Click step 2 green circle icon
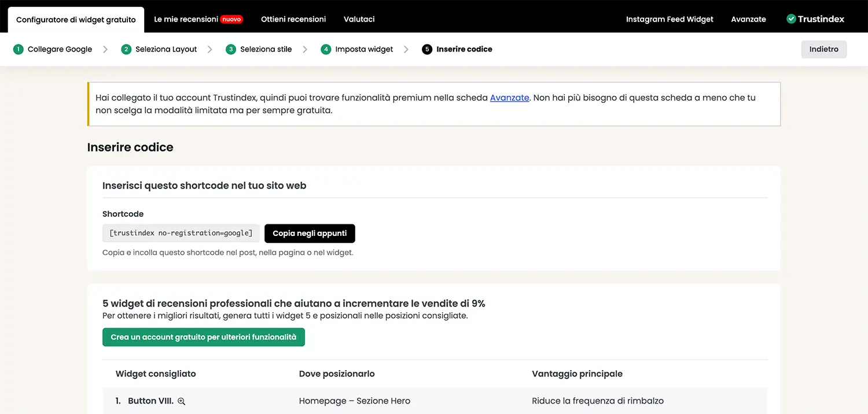This screenshot has height=414, width=868. (x=126, y=49)
